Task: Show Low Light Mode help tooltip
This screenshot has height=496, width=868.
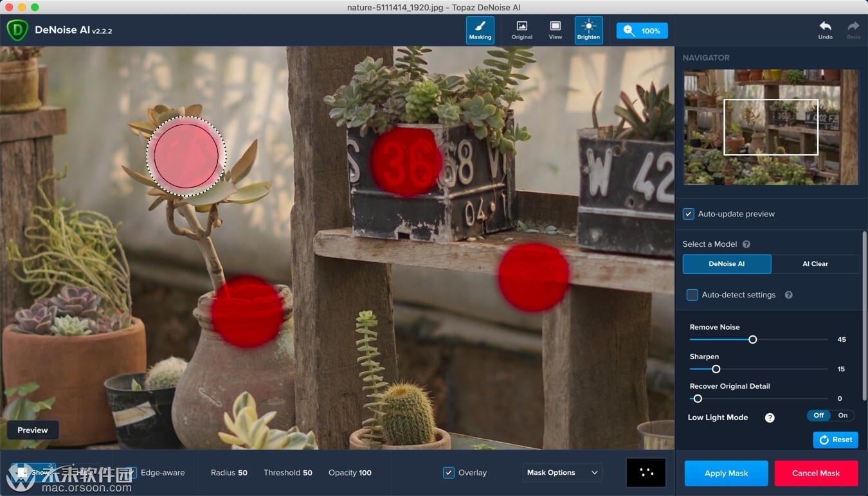Action: 770,418
